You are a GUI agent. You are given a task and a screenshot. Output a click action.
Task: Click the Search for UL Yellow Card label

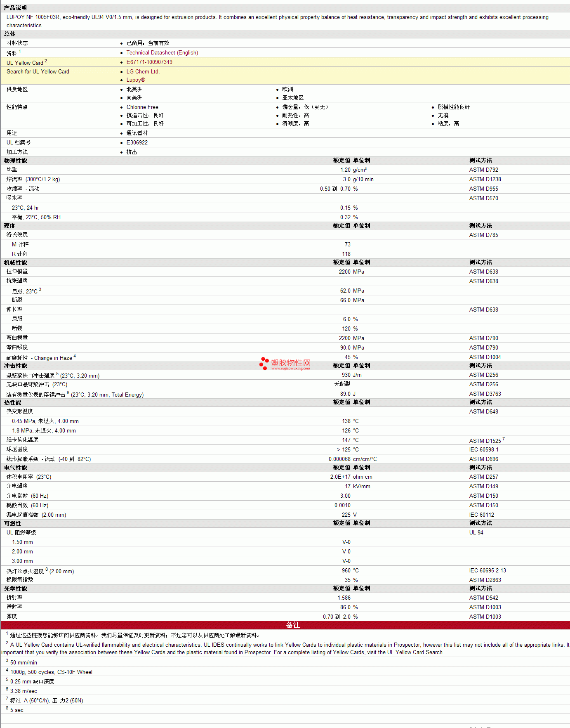(38, 72)
